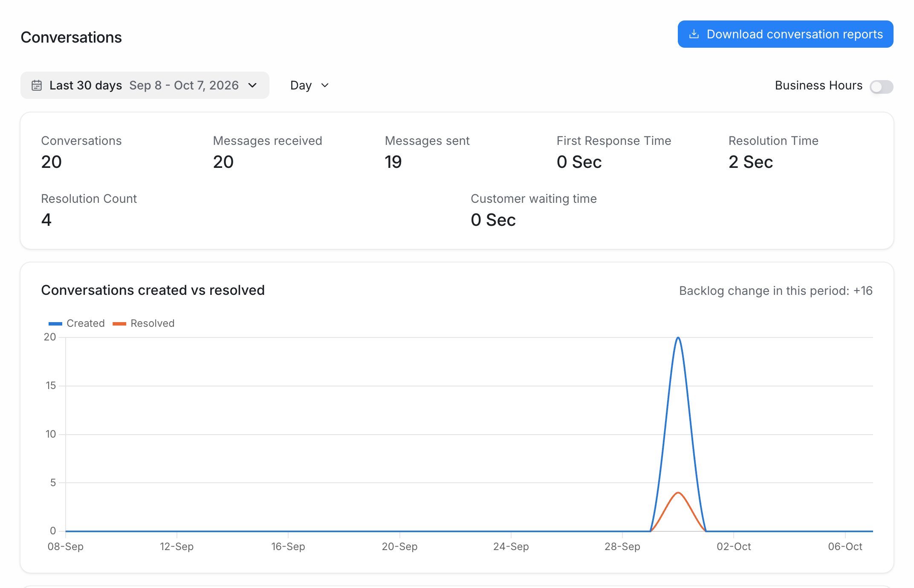The height and width of the screenshot is (588, 914).
Task: Click the 02-Oct axis label
Action: [733, 546]
